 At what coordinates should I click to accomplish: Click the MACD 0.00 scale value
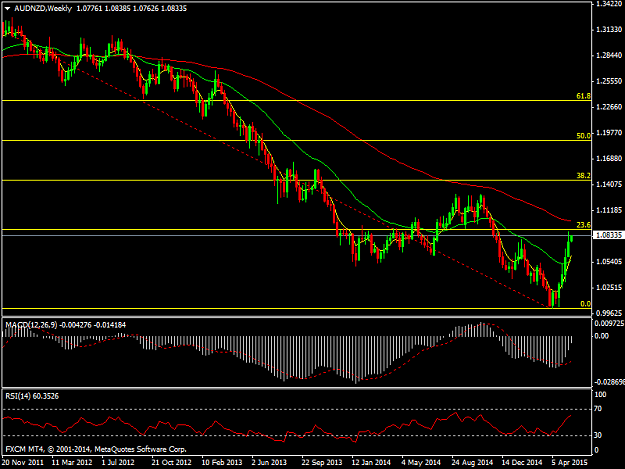pyautogui.click(x=601, y=336)
